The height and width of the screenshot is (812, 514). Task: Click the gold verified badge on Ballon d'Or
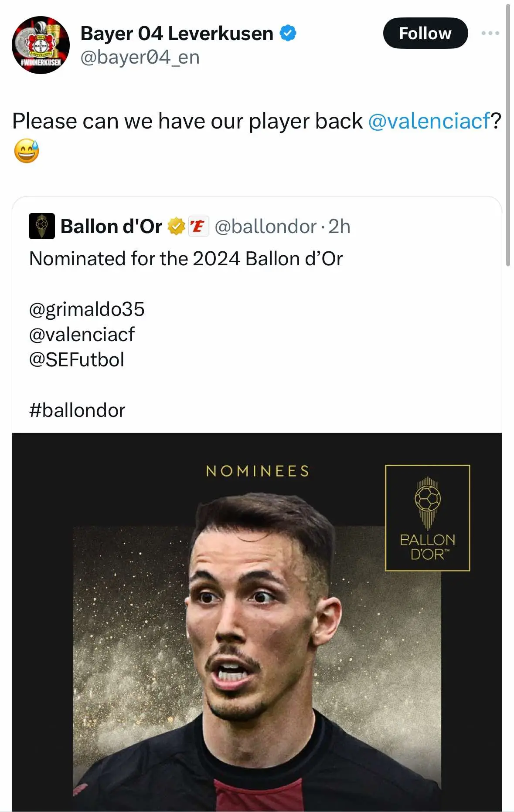[176, 226]
